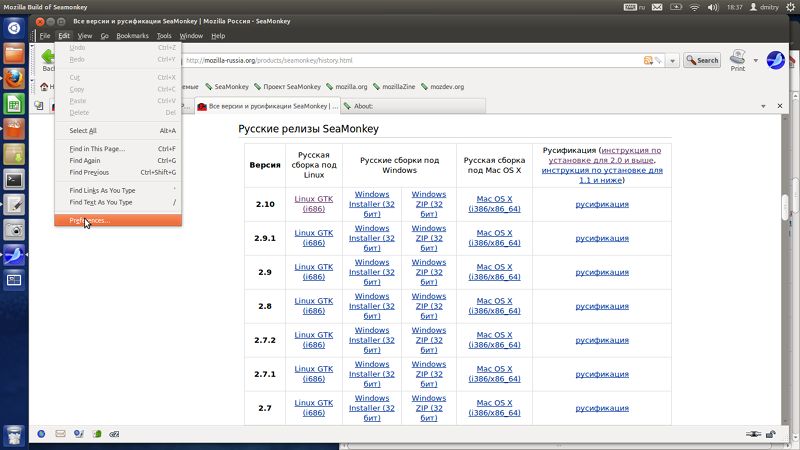800x450 pixels.
Task: Click the online/offline connection status icon
Action: (754, 434)
